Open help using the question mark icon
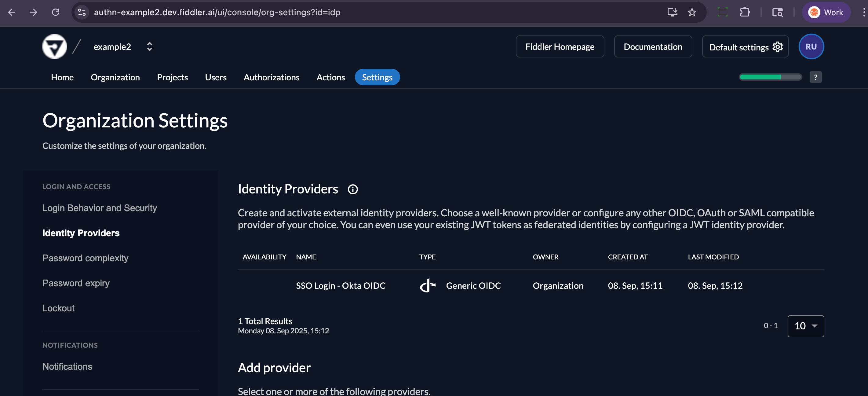This screenshot has height=396, width=868. [x=816, y=77]
